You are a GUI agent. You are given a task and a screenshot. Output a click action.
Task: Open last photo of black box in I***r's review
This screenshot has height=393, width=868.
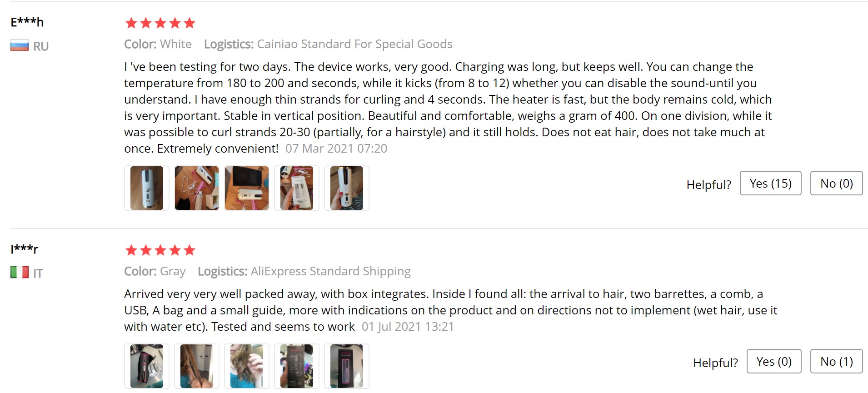pos(347,366)
